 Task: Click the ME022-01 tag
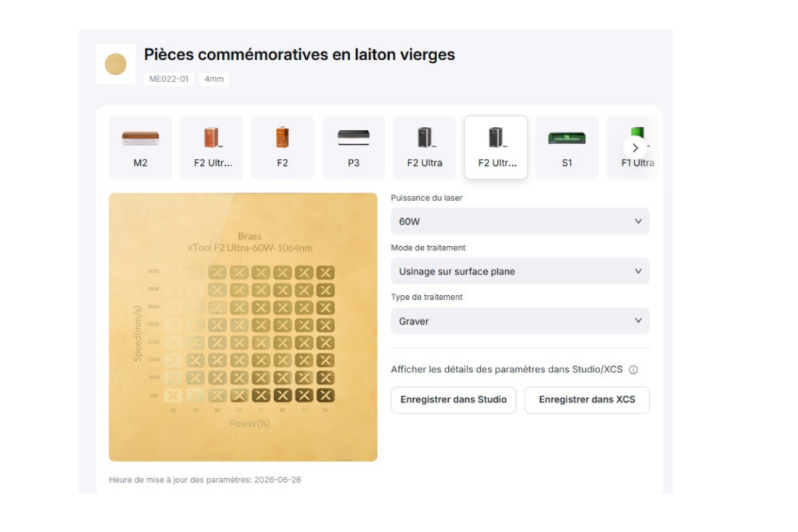(x=168, y=79)
